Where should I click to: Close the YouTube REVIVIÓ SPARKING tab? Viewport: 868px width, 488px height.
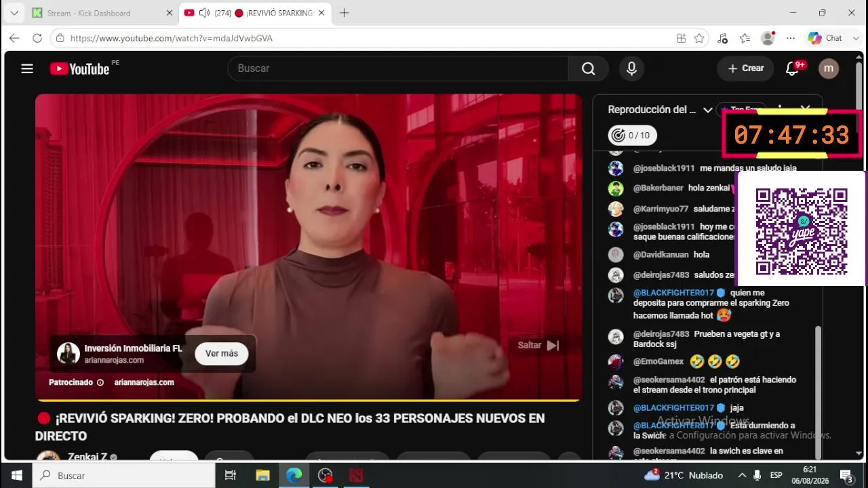(x=321, y=13)
